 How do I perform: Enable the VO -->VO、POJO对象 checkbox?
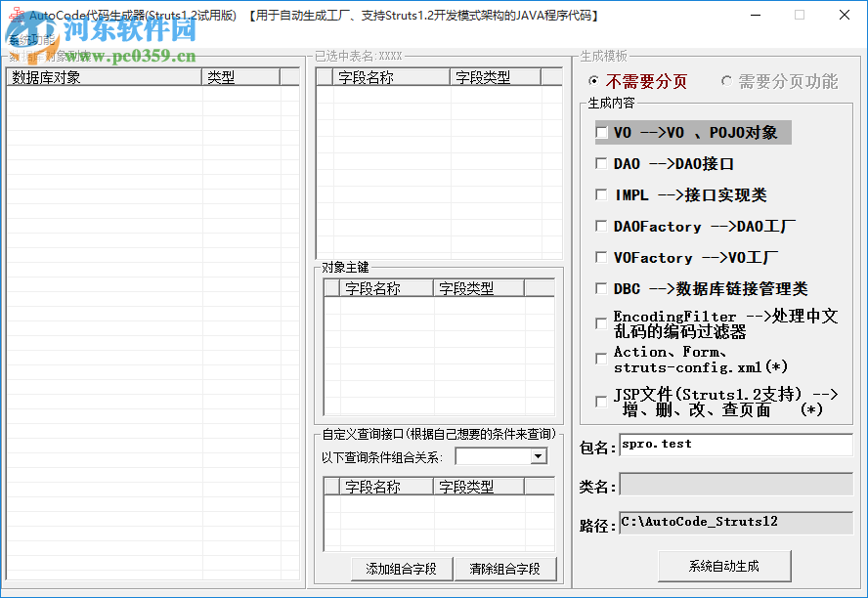click(600, 132)
